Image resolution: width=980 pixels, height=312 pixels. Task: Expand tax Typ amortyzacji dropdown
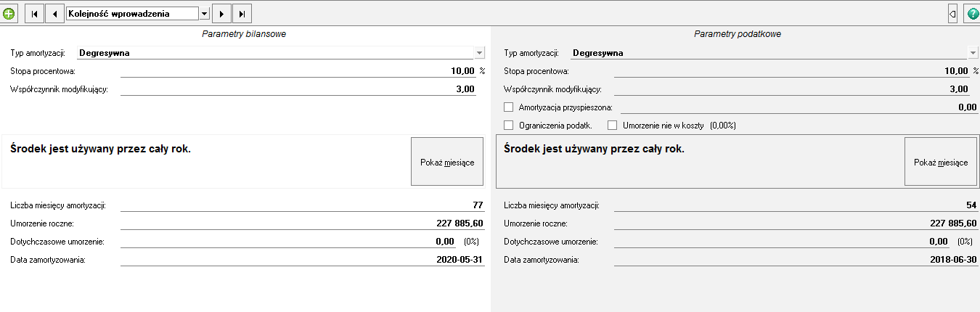[973, 53]
